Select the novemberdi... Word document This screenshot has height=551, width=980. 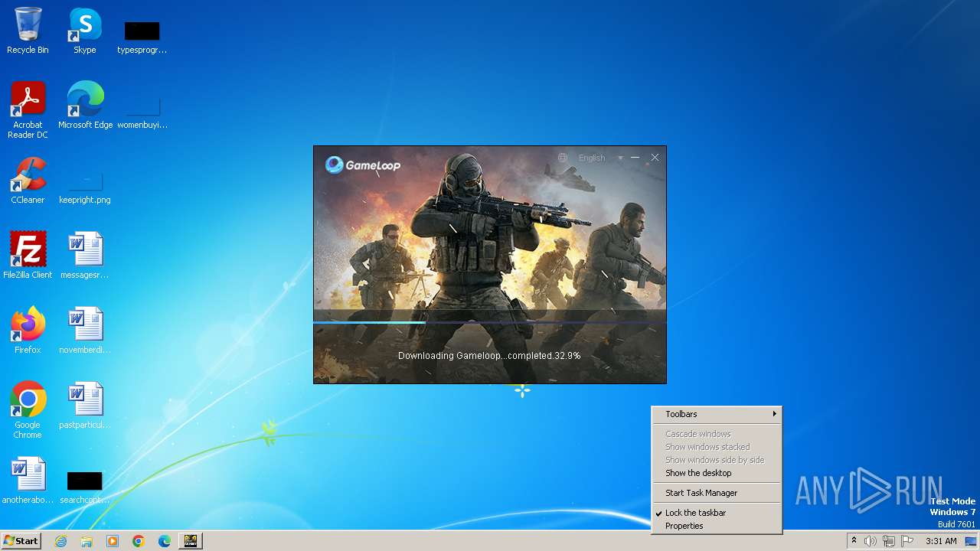click(x=85, y=330)
